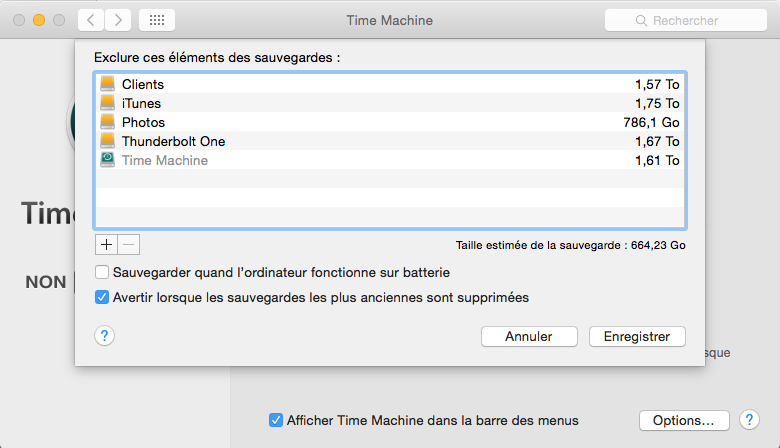Toggle warning when oldest backups are deleted

click(102, 297)
